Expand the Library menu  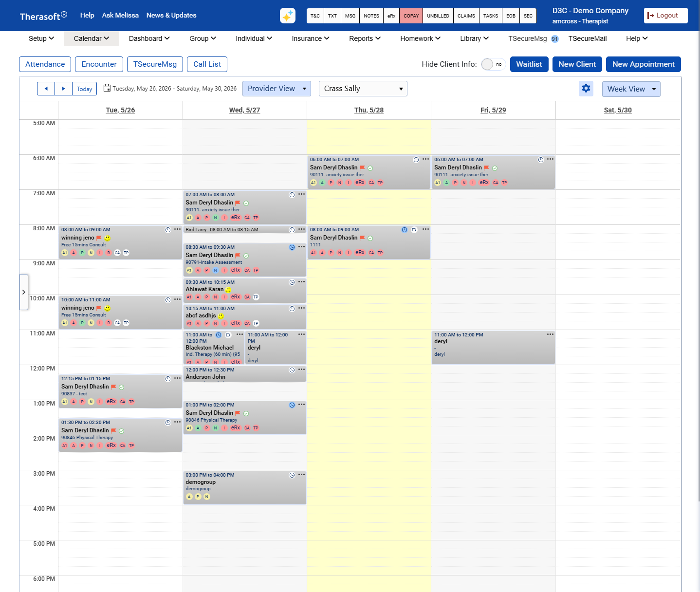(x=474, y=38)
